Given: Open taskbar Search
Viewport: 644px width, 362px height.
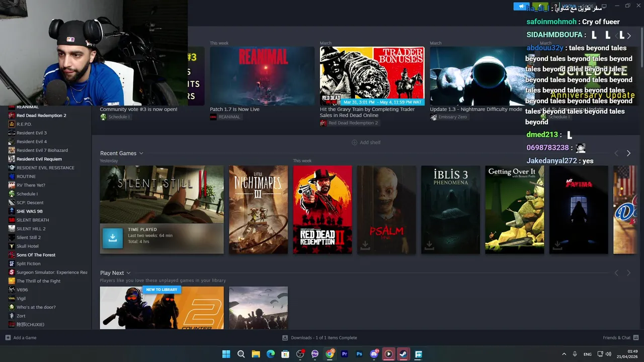Looking at the screenshot, I should [241, 354].
